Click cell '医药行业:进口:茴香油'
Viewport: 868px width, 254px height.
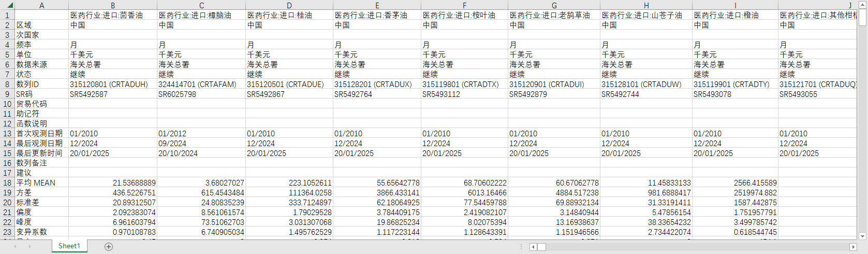[113, 15]
